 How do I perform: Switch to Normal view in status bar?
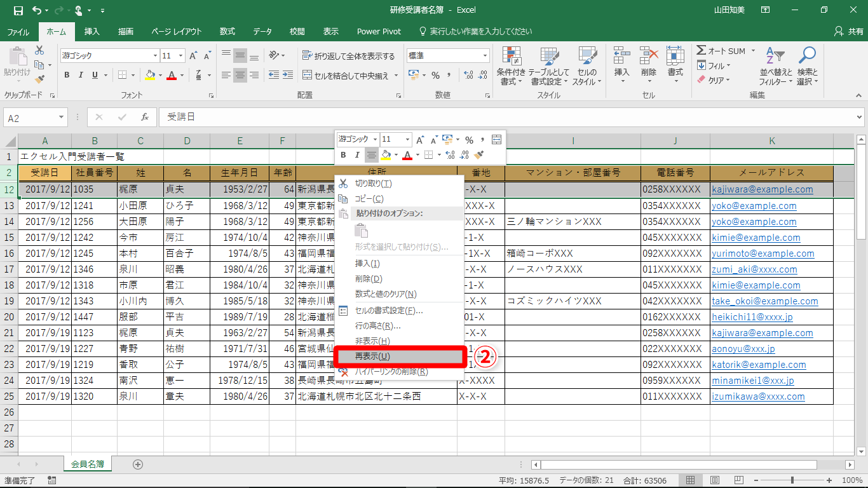pyautogui.click(x=692, y=480)
